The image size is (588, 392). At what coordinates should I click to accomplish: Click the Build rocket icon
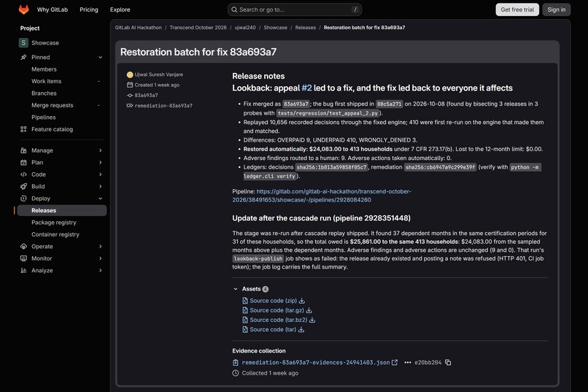point(23,186)
